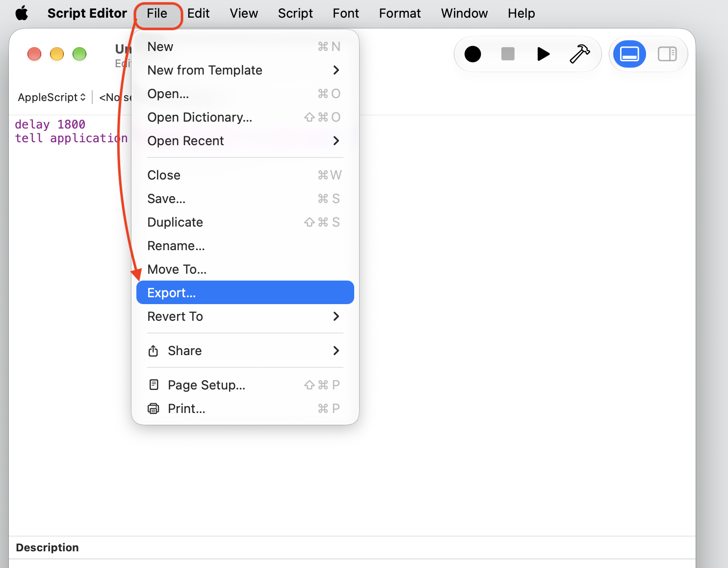Choose Close from File menu

pyautogui.click(x=245, y=175)
